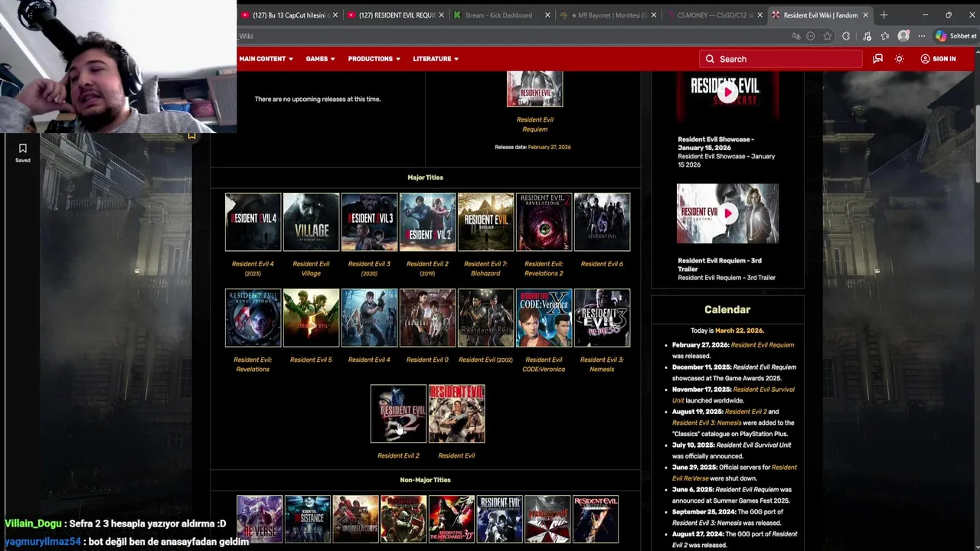The width and height of the screenshot is (980, 551).
Task: Open browser extensions icon
Action: [846, 36]
